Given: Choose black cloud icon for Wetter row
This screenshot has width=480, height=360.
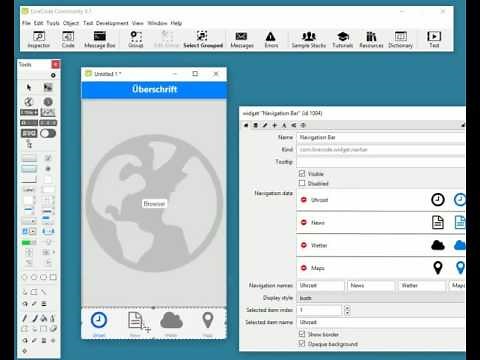Looking at the screenshot, I should [x=438, y=245].
